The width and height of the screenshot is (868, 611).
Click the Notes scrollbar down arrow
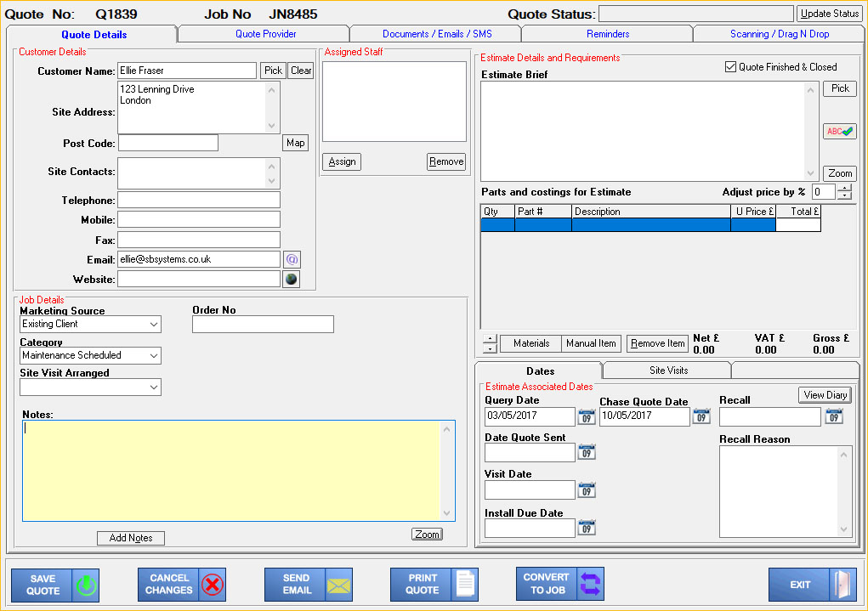pos(447,513)
